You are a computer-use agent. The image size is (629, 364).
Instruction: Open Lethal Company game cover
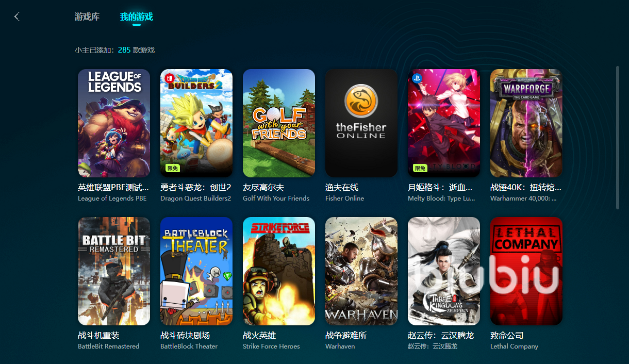[526, 271]
